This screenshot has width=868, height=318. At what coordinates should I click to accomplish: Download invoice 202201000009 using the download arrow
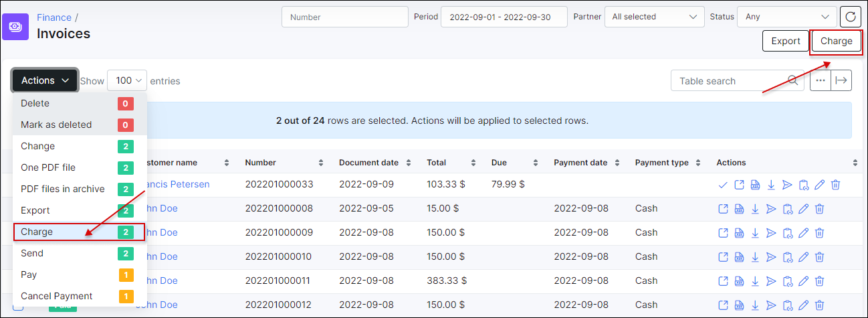(754, 233)
